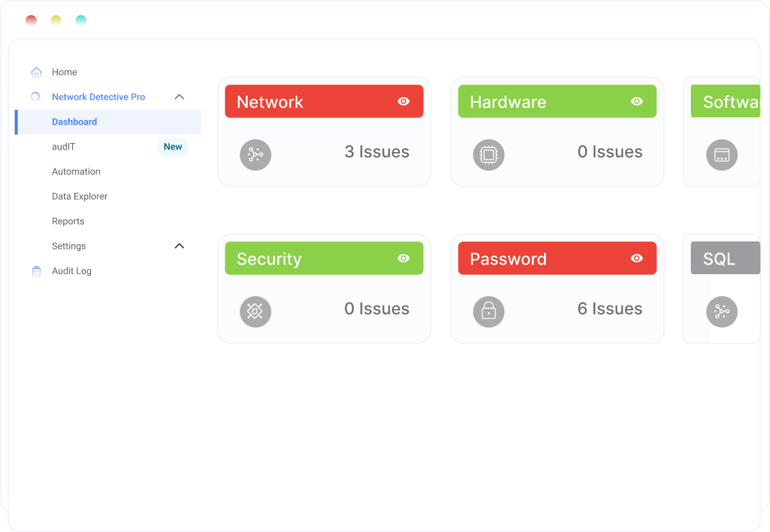Click the Network Detective Pro magnifier icon

pos(36,97)
